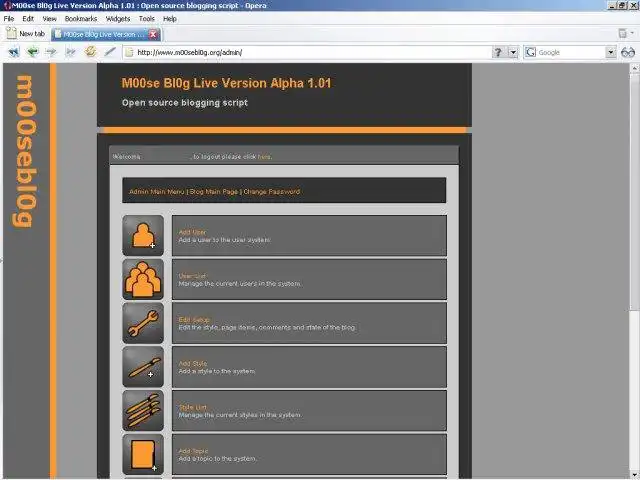640x480 pixels.
Task: Go back with the green arrow
Action: coord(33,52)
